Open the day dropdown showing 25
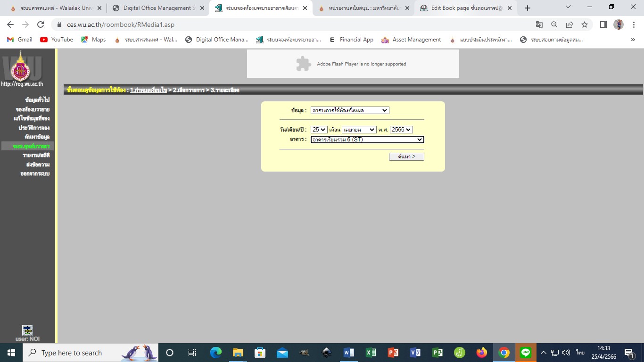The height and width of the screenshot is (362, 644). (x=319, y=130)
